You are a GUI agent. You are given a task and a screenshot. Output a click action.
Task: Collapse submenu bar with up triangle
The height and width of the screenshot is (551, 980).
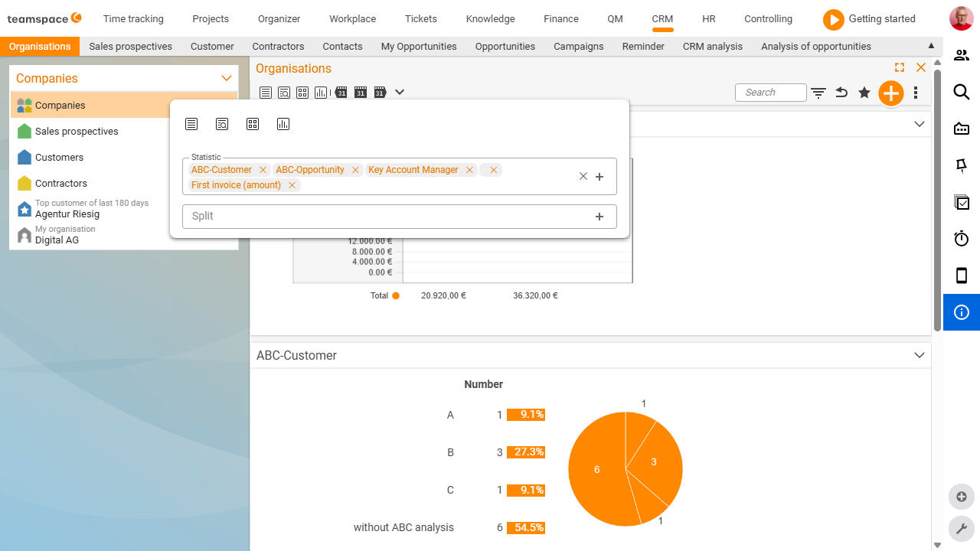(931, 46)
